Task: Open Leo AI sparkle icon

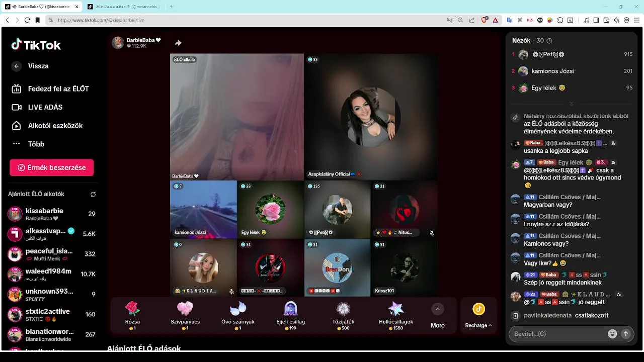Action: coord(616,20)
